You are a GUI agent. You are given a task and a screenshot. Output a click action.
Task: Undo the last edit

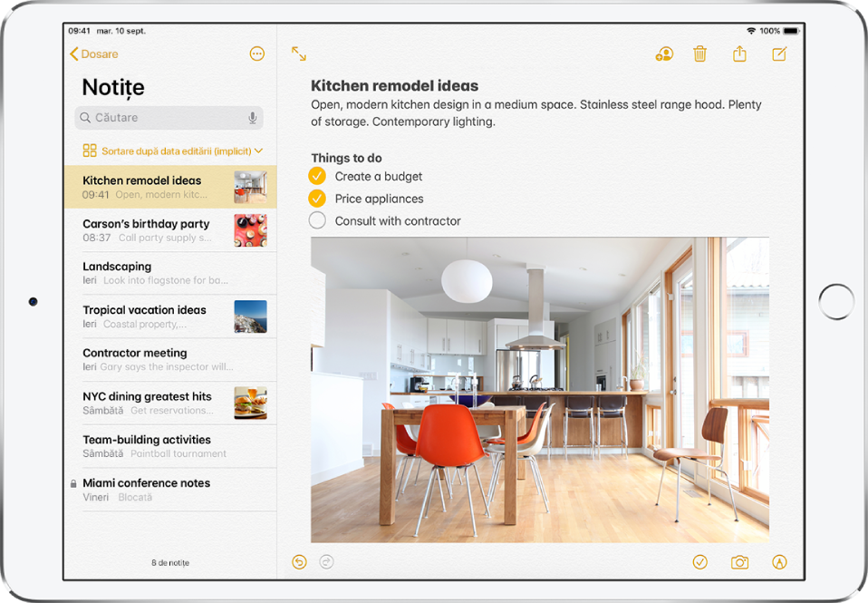click(299, 562)
